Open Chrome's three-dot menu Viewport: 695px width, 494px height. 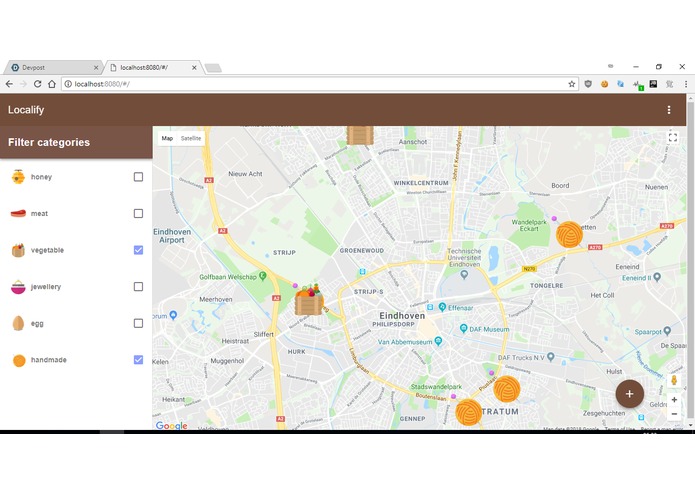pos(685,84)
